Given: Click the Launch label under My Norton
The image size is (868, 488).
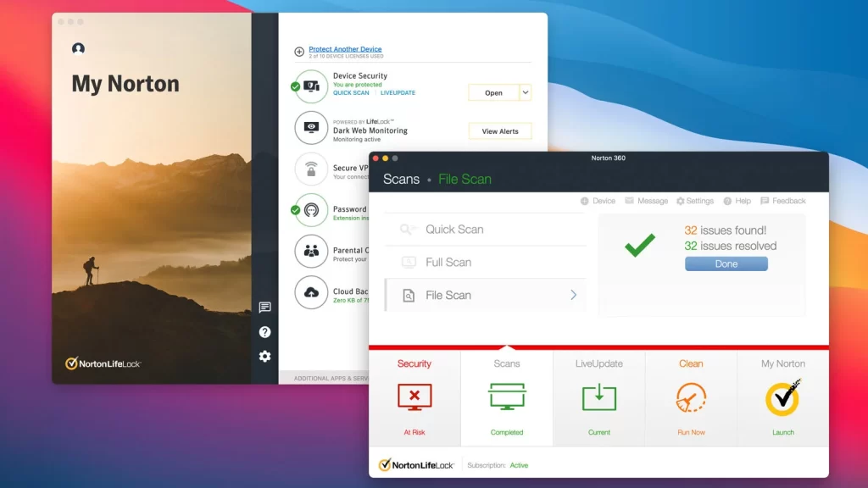Looking at the screenshot, I should [782, 433].
